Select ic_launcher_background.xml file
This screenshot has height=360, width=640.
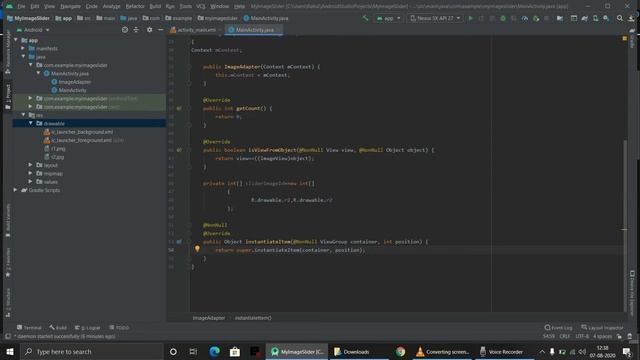click(x=82, y=132)
